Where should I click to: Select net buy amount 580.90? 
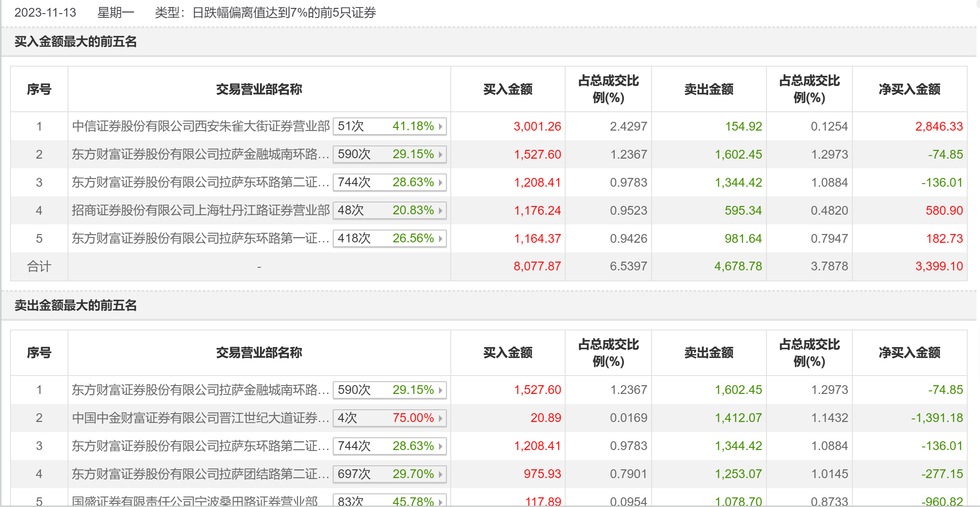coord(944,211)
